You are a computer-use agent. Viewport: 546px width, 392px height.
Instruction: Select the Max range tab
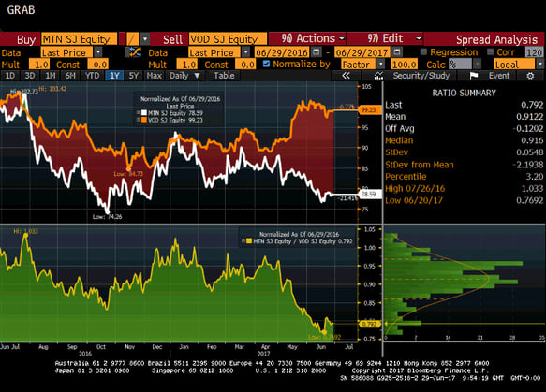154,76
